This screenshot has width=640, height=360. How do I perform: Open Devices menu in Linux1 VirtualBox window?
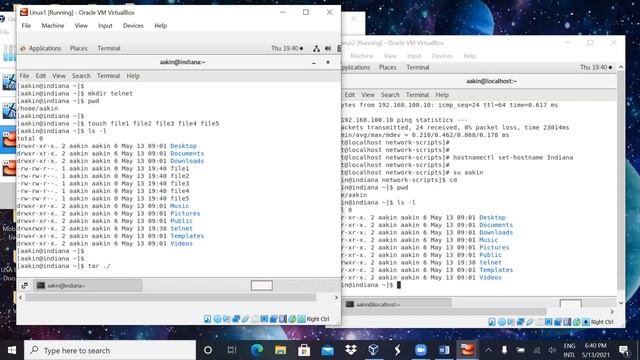133,25
